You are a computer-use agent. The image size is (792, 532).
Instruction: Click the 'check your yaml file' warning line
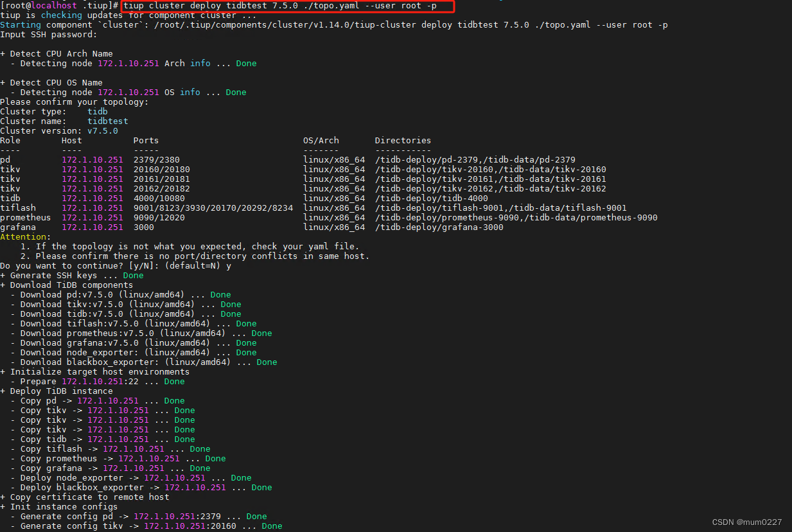pos(190,247)
